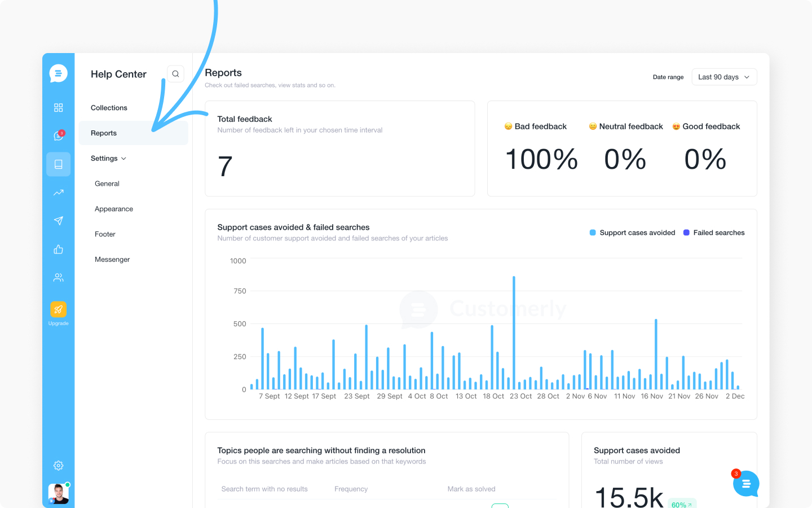Click the Reports page heading

pyautogui.click(x=223, y=73)
